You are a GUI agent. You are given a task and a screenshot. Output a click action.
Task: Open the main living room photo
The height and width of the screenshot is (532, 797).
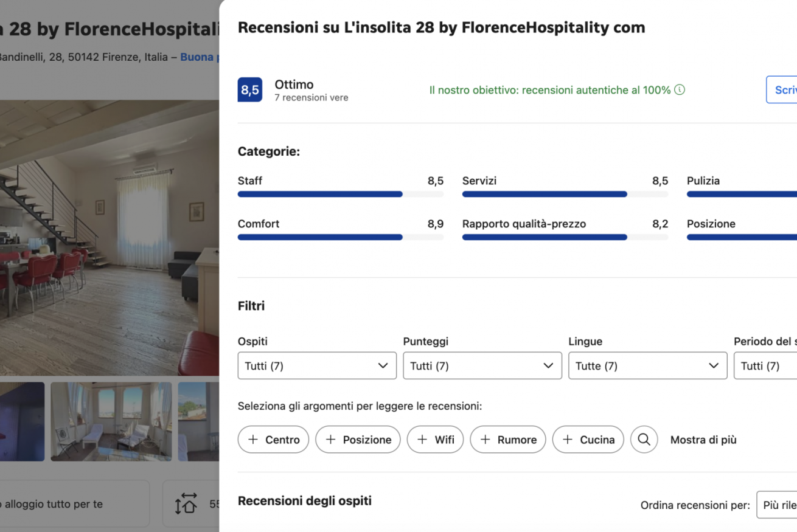pos(110,238)
